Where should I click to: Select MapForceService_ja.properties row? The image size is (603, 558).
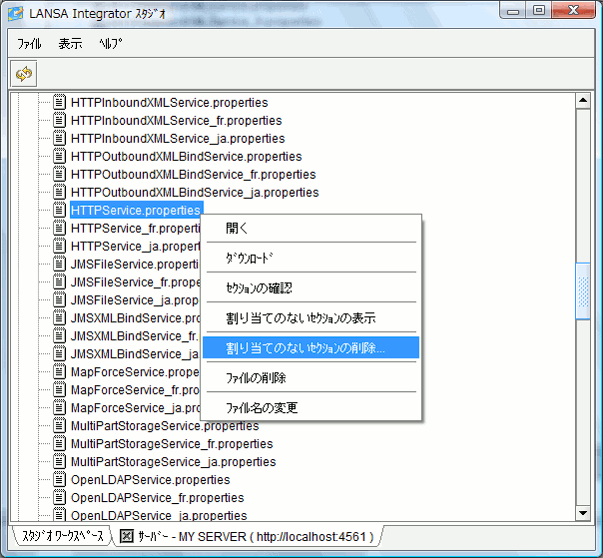click(135, 408)
